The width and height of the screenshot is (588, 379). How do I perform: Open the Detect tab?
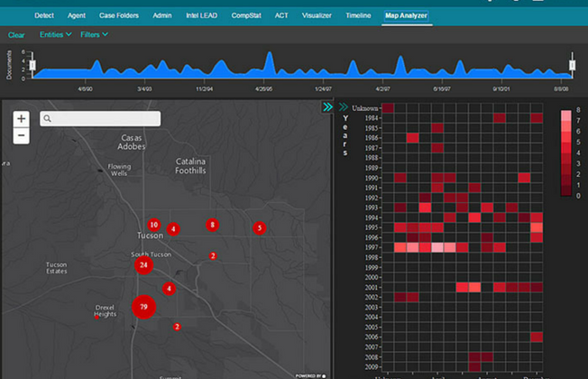coord(44,15)
